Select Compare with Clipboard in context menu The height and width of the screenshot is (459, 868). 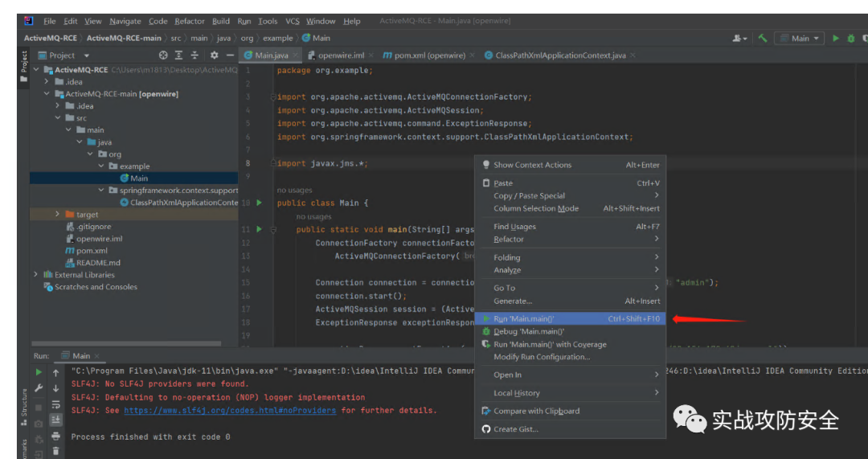coord(570,411)
